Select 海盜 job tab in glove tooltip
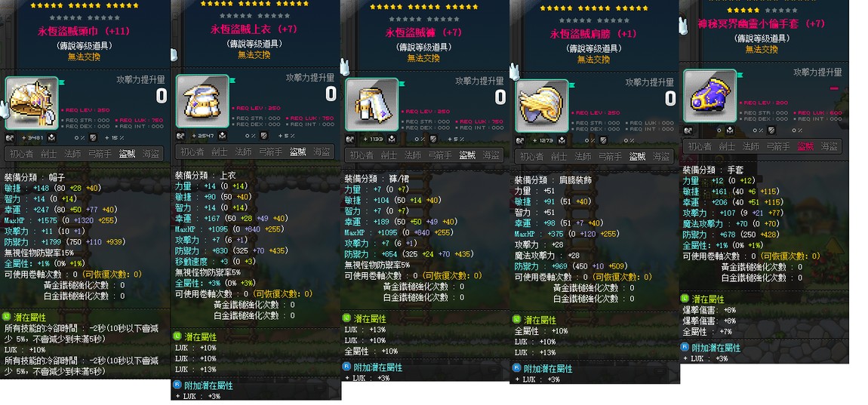Screen dimensions: 868x405 click(x=830, y=146)
